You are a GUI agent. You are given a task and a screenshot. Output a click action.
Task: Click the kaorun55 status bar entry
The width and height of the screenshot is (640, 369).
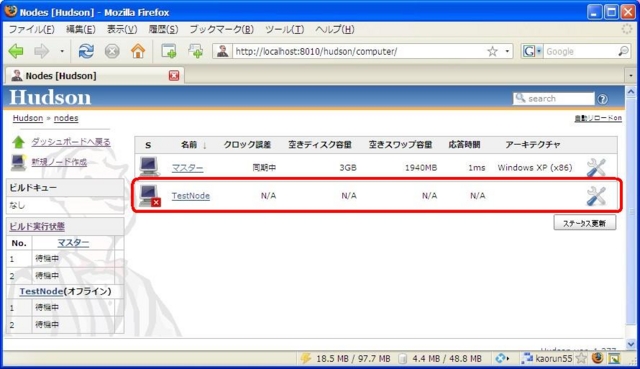pos(548,358)
